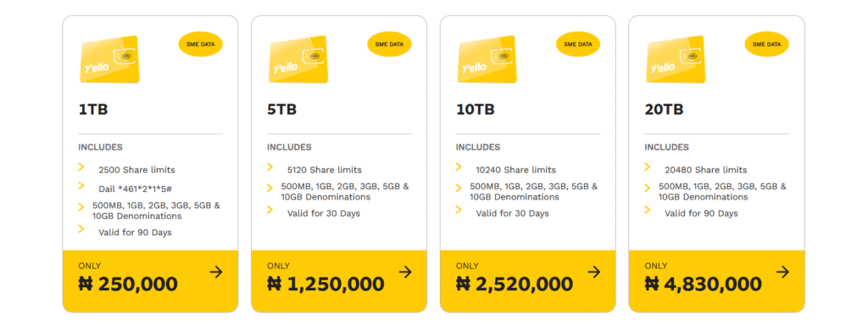
Task: Click the arrow icon on the 5TB plan
Action: pos(405,272)
